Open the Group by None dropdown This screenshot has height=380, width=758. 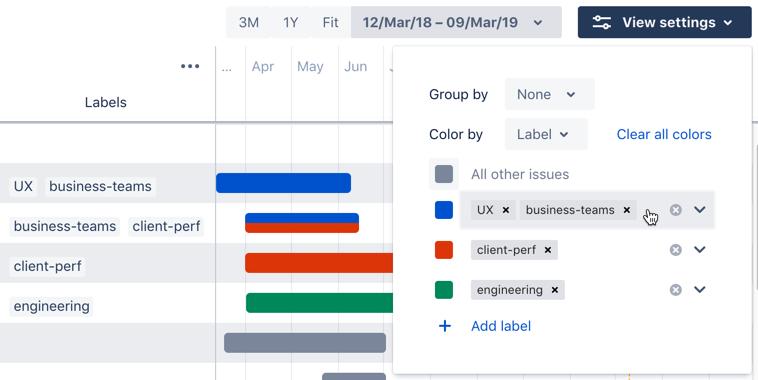pyautogui.click(x=550, y=94)
